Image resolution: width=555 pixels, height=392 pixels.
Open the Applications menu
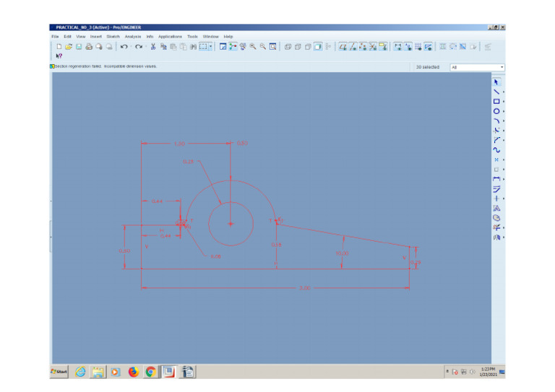click(170, 36)
